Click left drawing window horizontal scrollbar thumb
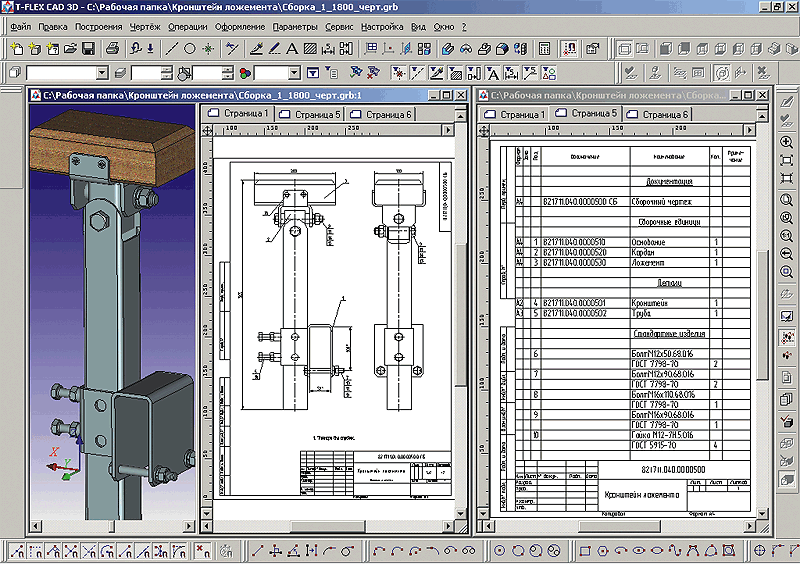The width and height of the screenshot is (800, 564). (x=328, y=526)
